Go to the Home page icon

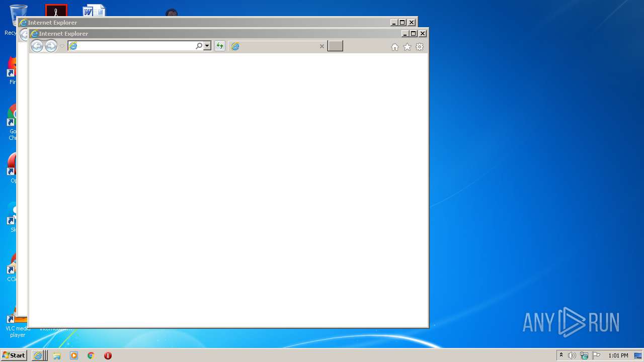pyautogui.click(x=395, y=47)
